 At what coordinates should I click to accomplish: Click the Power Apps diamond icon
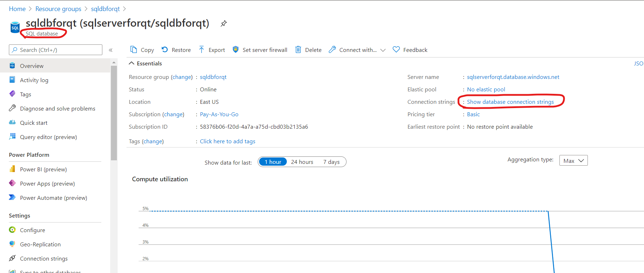pyautogui.click(x=12, y=183)
